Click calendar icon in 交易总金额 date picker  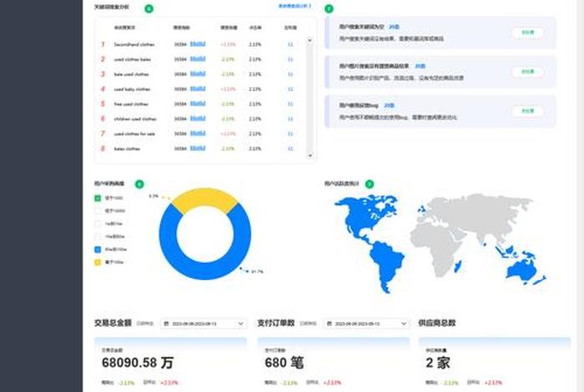coord(167,324)
